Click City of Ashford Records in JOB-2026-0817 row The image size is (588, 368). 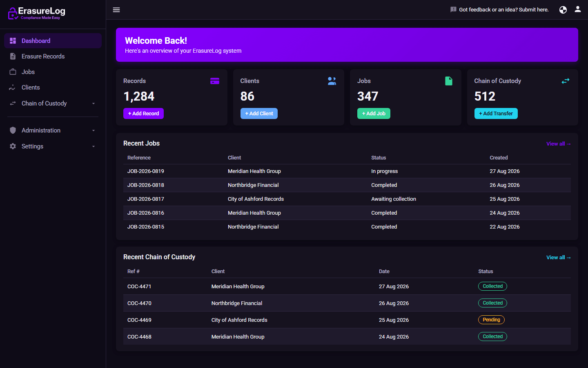256,199
